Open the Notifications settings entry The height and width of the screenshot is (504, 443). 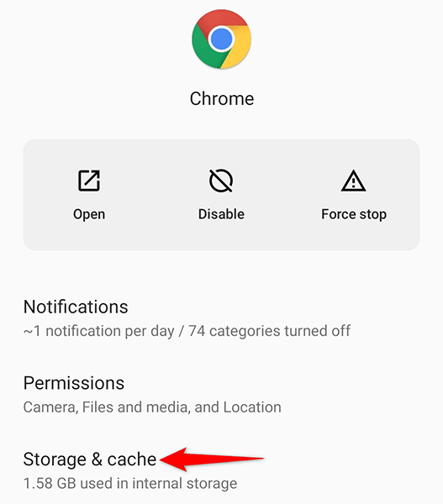tap(221, 318)
